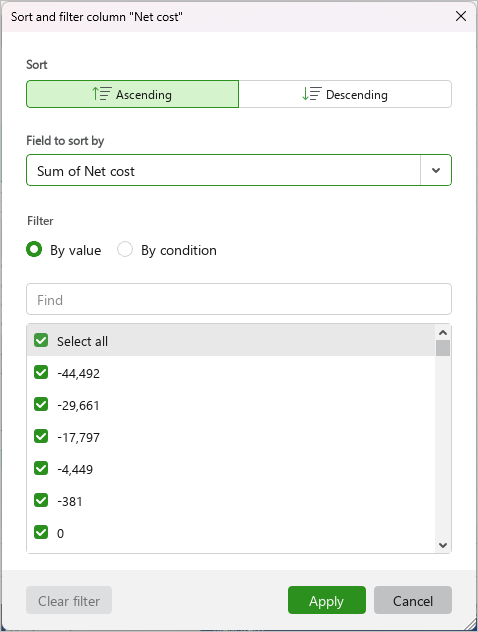Uncheck the 0 value checkbox
Screen dimensions: 478x632
(41, 533)
